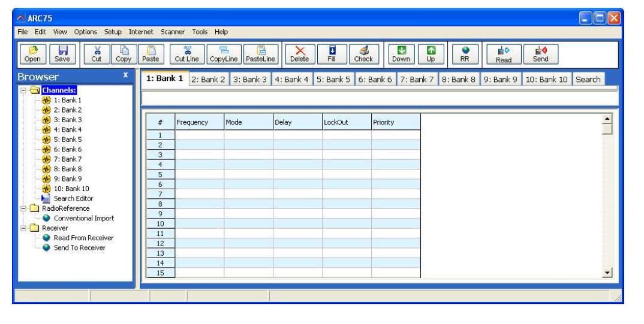Image resolution: width=644 pixels, height=324 pixels.
Task: Click the grid's scroll down arrow
Action: 607,272
